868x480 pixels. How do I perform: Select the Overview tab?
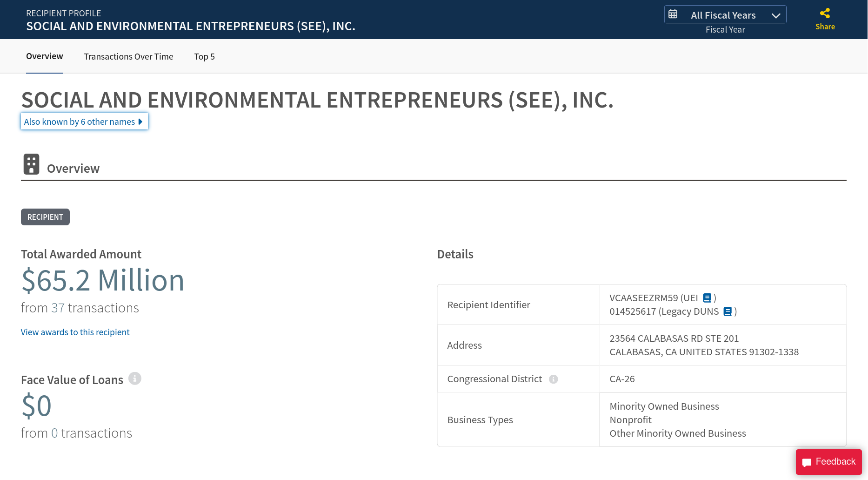click(x=44, y=56)
